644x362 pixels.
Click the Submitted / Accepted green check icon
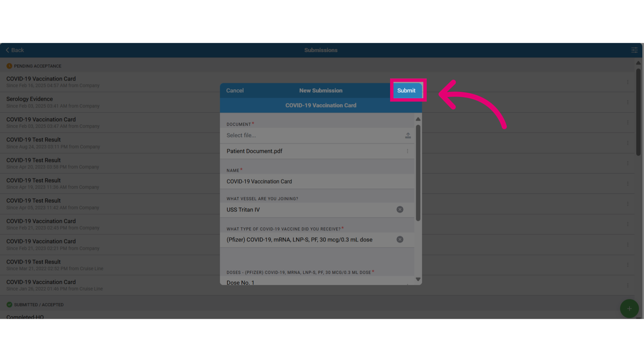coord(9,305)
